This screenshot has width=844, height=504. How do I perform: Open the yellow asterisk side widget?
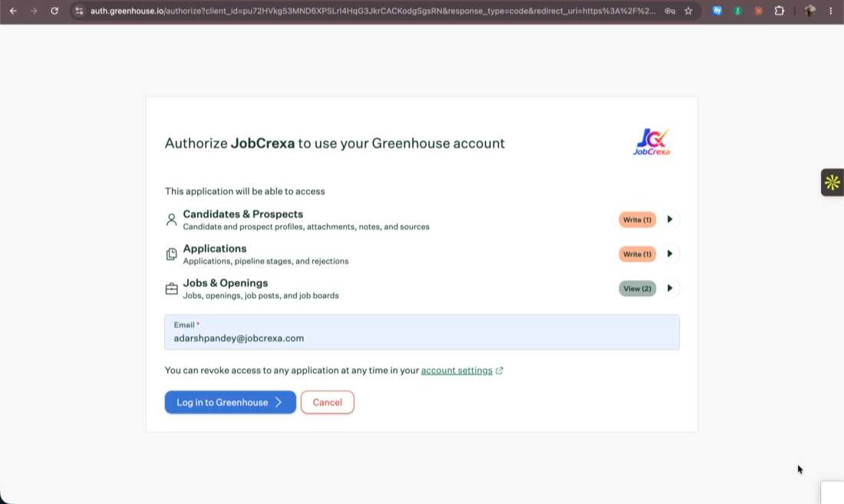832,183
